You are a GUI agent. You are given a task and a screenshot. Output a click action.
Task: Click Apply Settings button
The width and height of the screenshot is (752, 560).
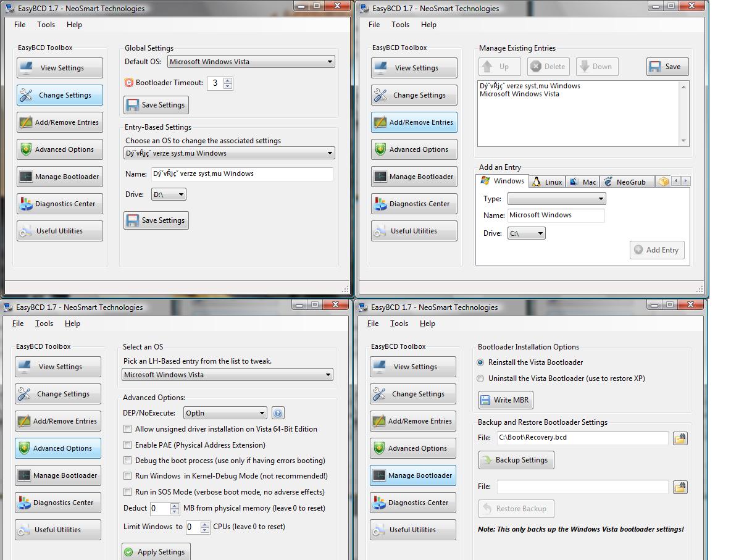coord(156,552)
